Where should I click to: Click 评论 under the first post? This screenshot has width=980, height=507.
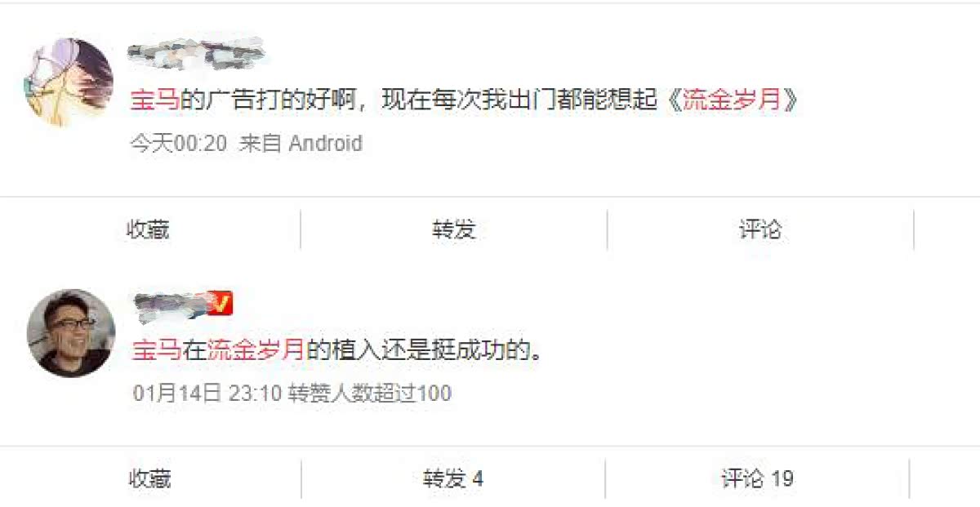point(760,229)
